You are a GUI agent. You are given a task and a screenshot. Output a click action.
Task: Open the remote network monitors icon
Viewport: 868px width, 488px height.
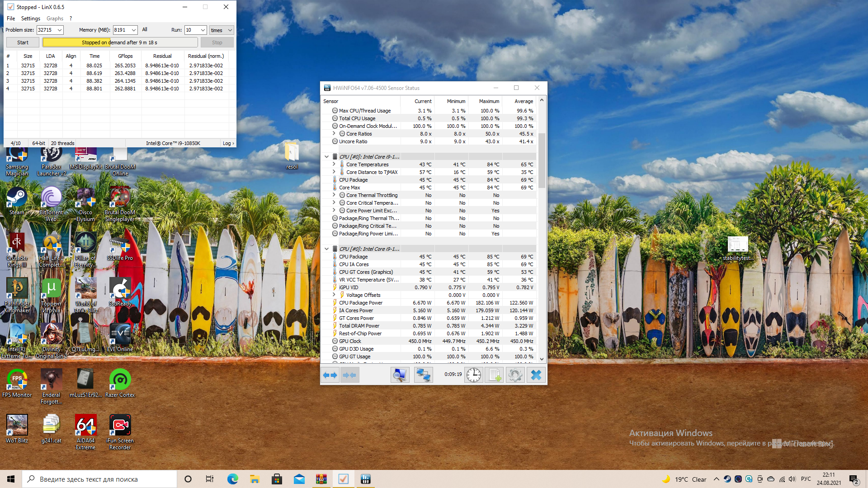(x=423, y=375)
